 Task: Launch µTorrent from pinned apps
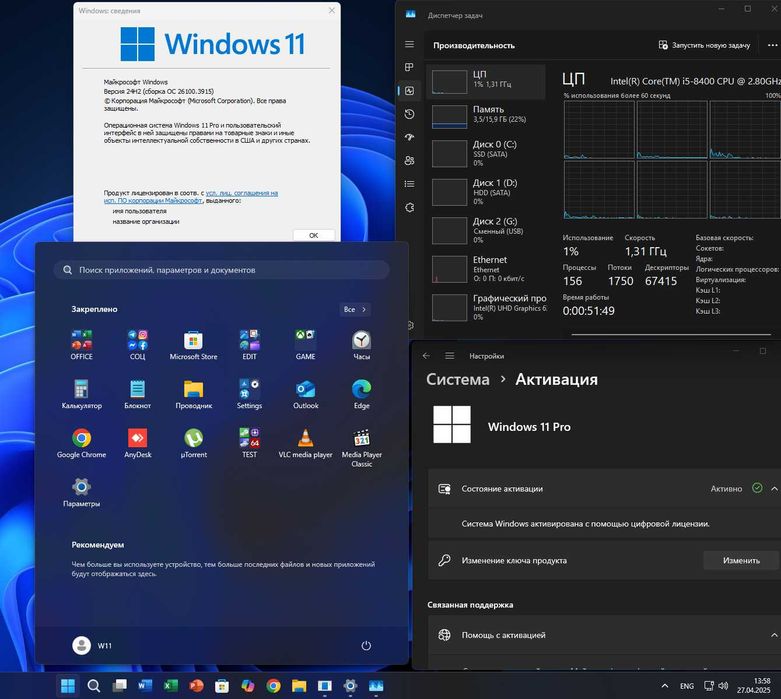click(194, 443)
